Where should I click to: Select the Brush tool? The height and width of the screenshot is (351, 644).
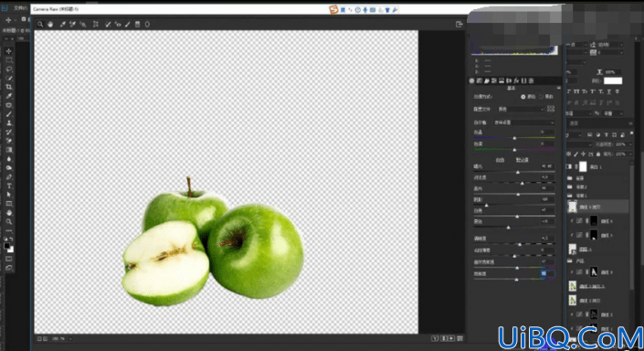tap(8, 114)
